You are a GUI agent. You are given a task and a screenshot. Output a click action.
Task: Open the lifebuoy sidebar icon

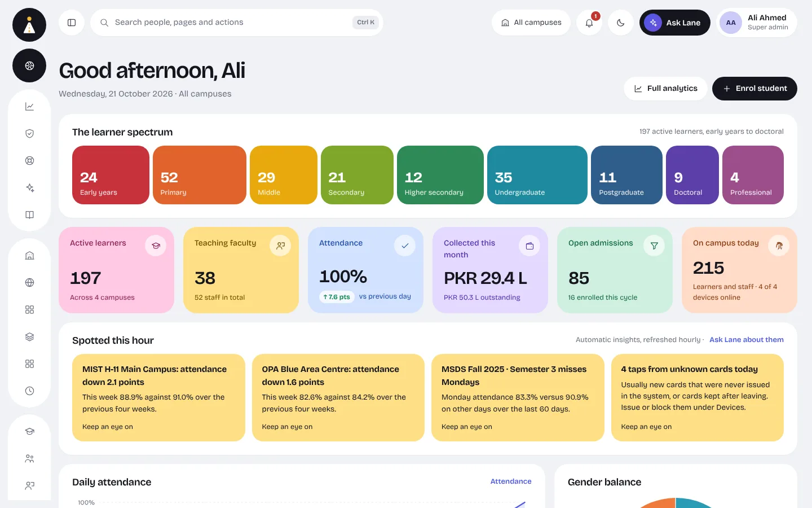coord(29,161)
